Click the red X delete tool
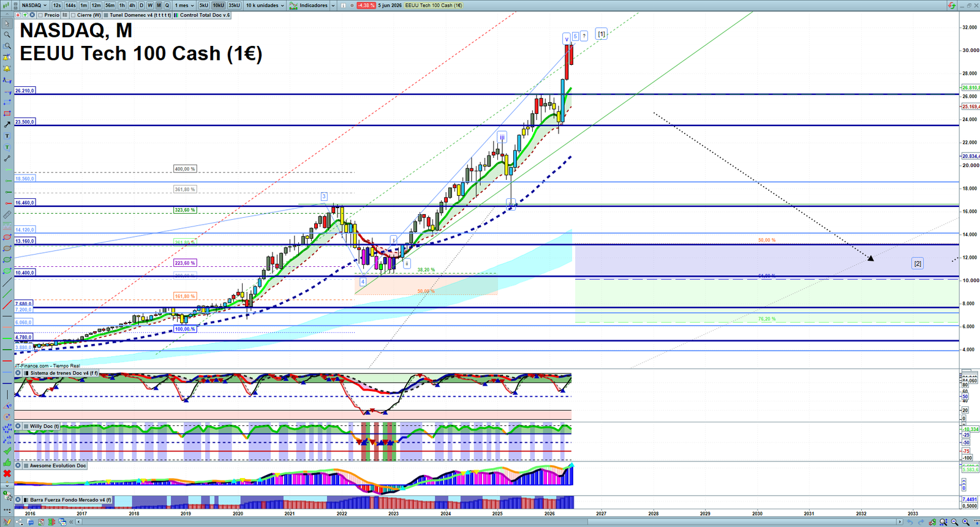Screen dimensions: 980x527 coord(7,474)
